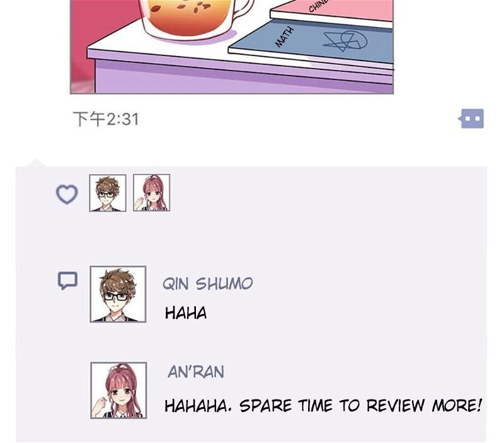Screen dimensions: 504x443
Task: Select the HAHA comment text
Action: tap(186, 313)
